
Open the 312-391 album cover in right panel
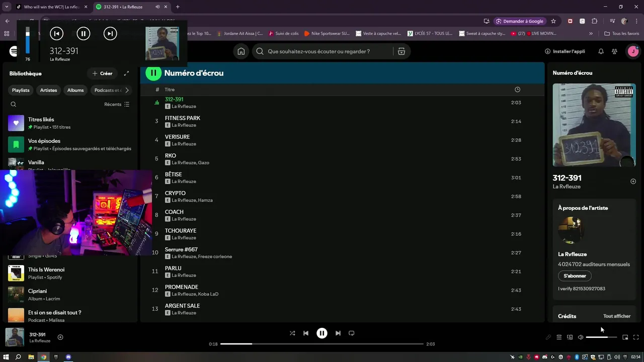[594, 125]
